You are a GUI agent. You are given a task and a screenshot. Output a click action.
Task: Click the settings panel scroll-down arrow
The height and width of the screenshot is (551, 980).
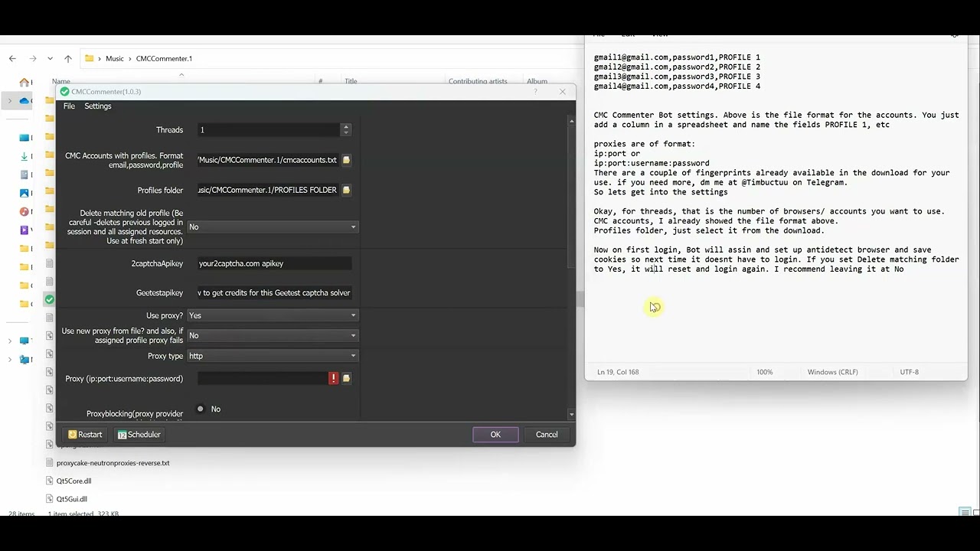tap(571, 414)
